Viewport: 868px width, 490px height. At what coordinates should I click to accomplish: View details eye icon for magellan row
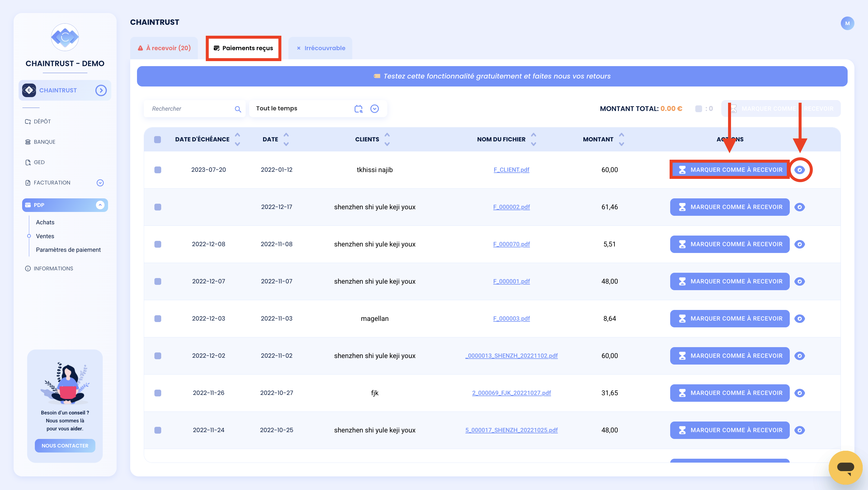click(799, 318)
